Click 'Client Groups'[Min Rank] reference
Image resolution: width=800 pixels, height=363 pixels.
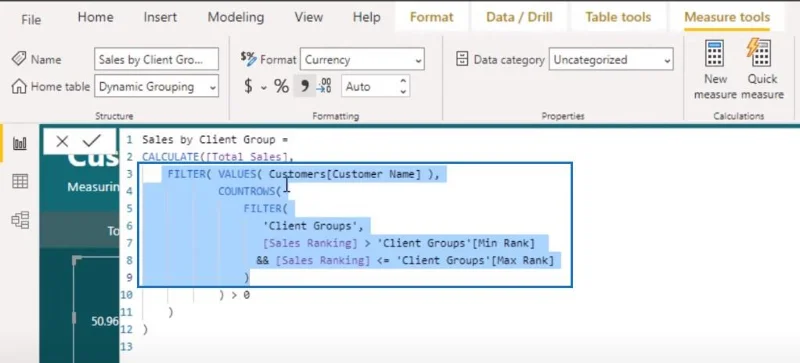[x=456, y=243]
